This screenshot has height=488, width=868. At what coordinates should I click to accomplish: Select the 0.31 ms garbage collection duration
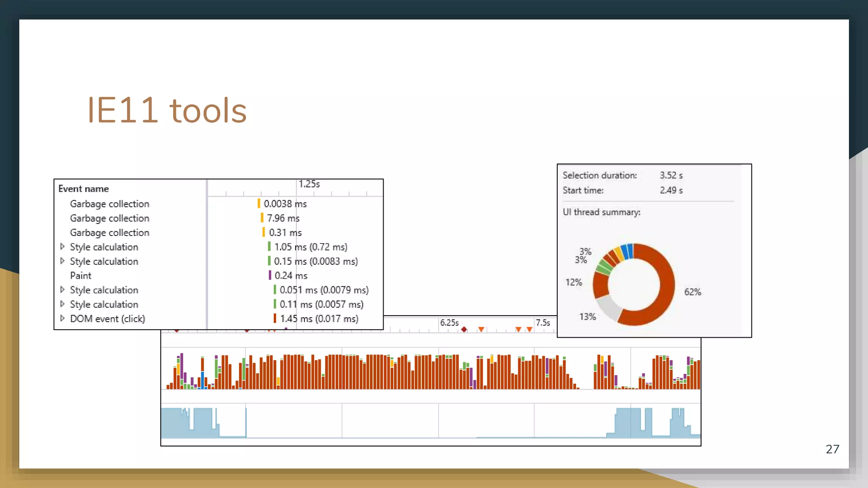click(285, 233)
